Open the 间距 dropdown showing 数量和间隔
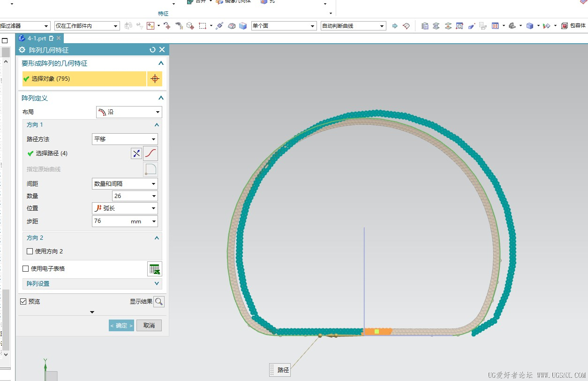The width and height of the screenshot is (588, 381). (125, 184)
